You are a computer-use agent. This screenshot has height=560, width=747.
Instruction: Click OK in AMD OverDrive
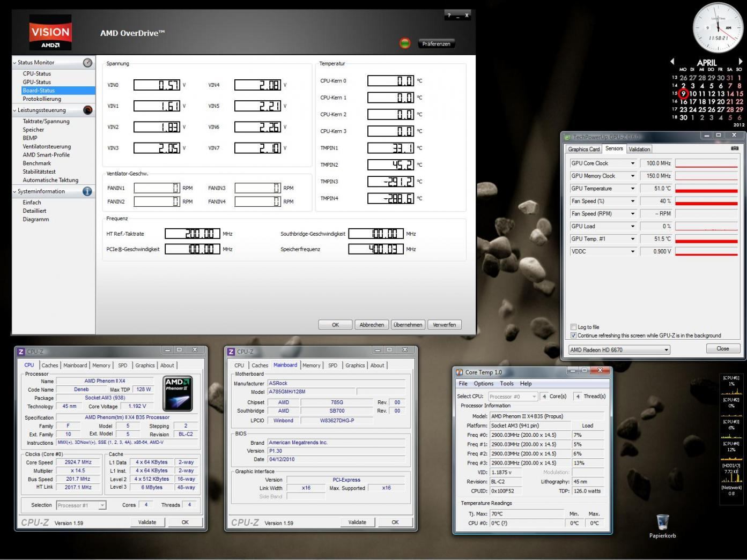pos(335,325)
